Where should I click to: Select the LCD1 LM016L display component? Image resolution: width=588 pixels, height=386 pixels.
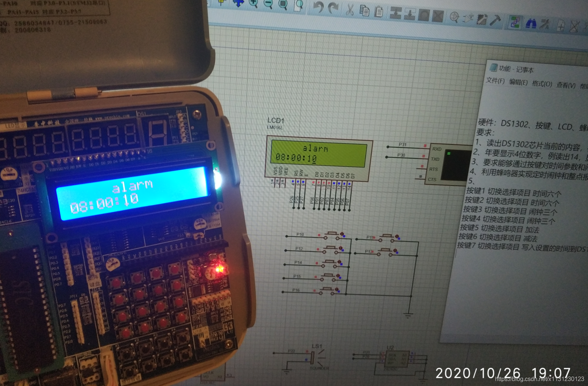318,158
